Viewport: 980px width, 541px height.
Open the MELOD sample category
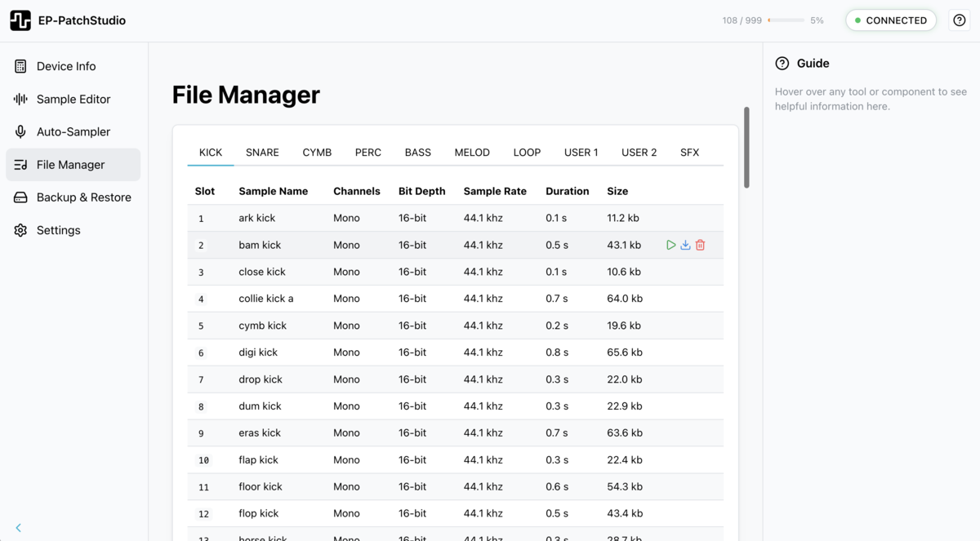pyautogui.click(x=472, y=153)
